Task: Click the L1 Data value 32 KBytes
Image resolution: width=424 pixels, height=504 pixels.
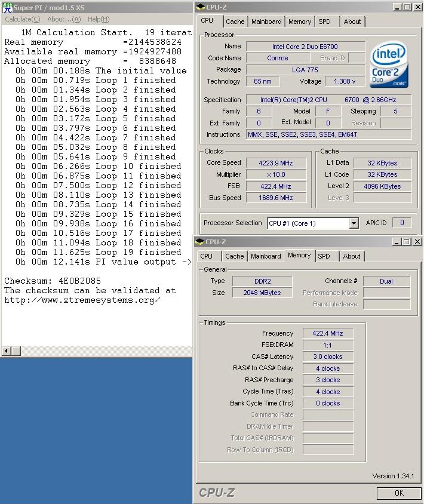Action: [x=382, y=163]
